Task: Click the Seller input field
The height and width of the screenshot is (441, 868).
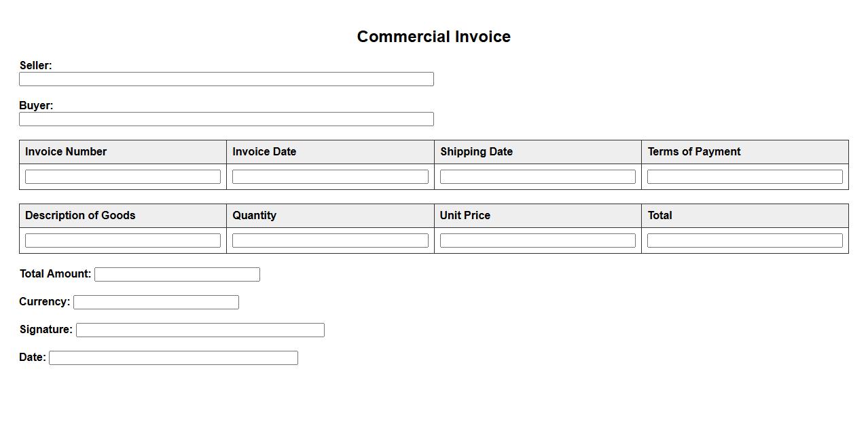Action: [x=226, y=79]
